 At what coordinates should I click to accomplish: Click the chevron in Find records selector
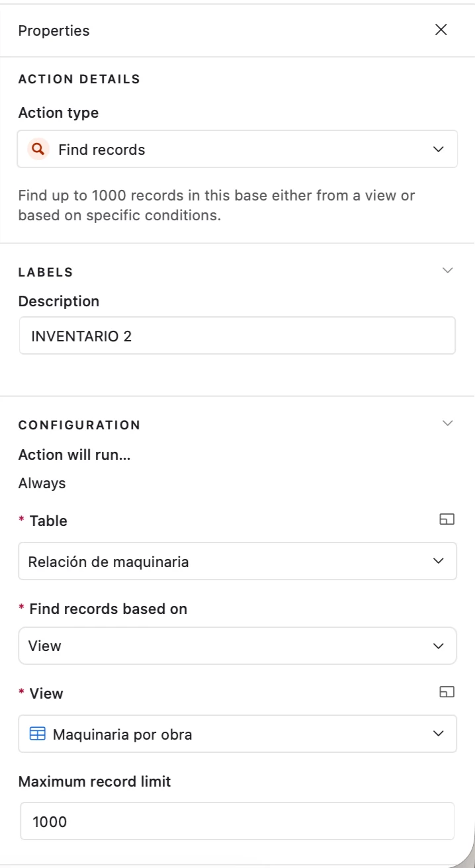(x=438, y=150)
